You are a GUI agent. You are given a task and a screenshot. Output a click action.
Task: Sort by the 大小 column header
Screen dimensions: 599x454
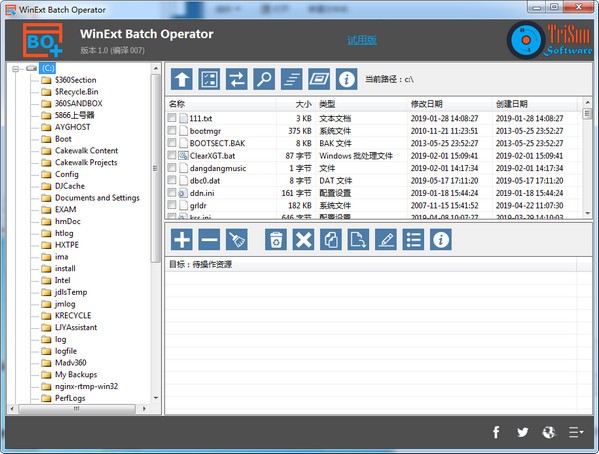pyautogui.click(x=296, y=104)
